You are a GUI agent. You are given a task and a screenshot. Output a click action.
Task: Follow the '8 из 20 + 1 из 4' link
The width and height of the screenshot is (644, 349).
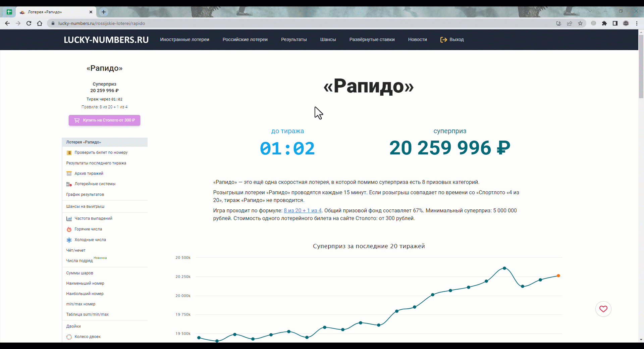click(302, 211)
